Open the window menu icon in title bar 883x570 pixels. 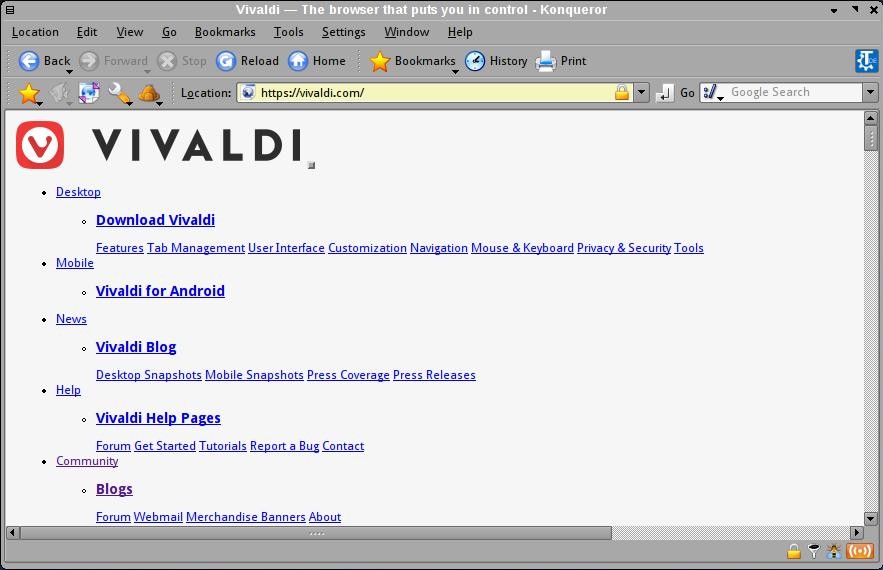tap(10, 10)
